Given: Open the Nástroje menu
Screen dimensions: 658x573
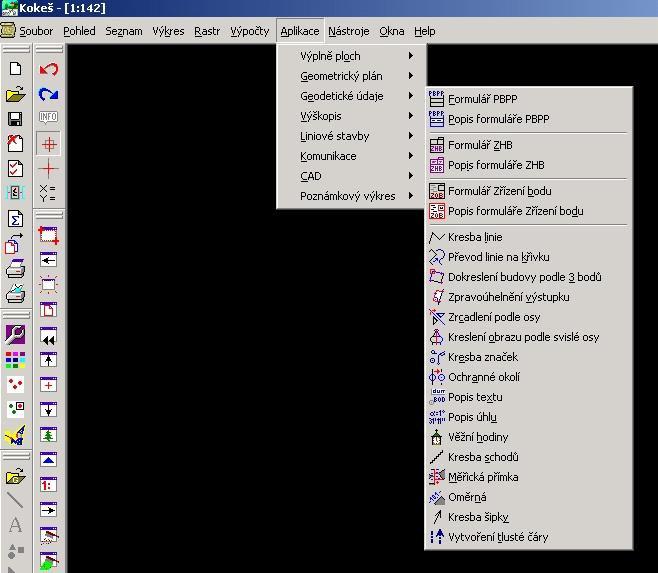Looking at the screenshot, I should click(x=349, y=31).
